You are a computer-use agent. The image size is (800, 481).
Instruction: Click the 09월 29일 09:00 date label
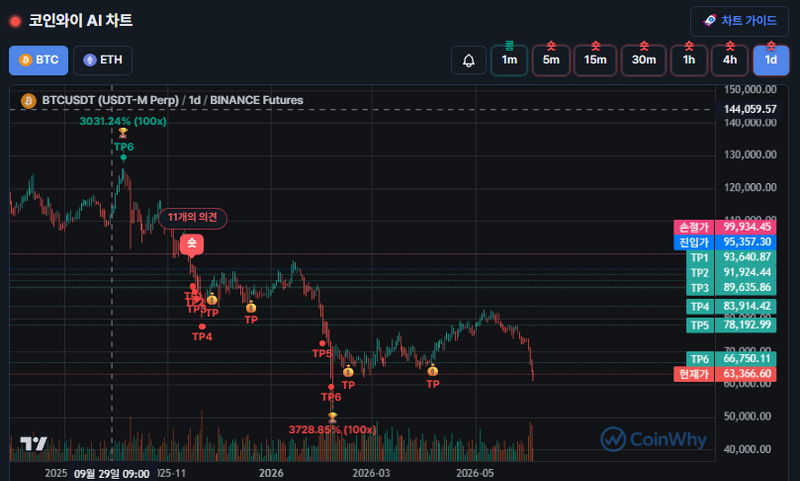[x=112, y=474]
